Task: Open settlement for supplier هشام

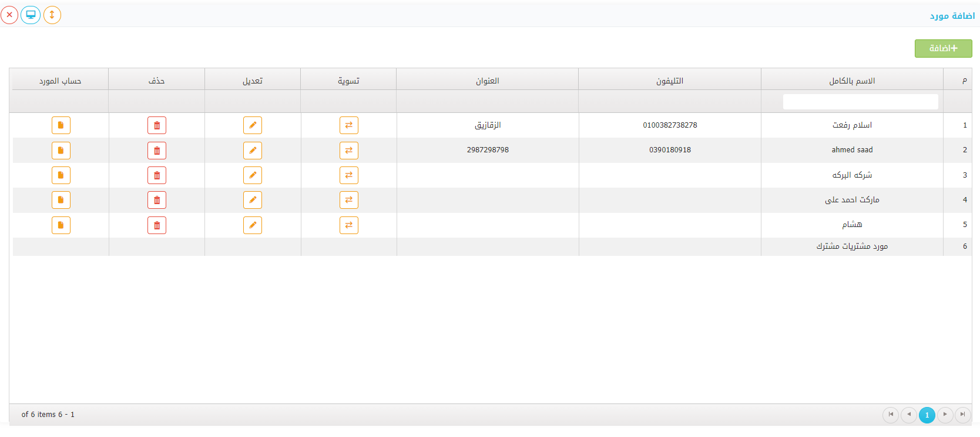Action: (348, 225)
